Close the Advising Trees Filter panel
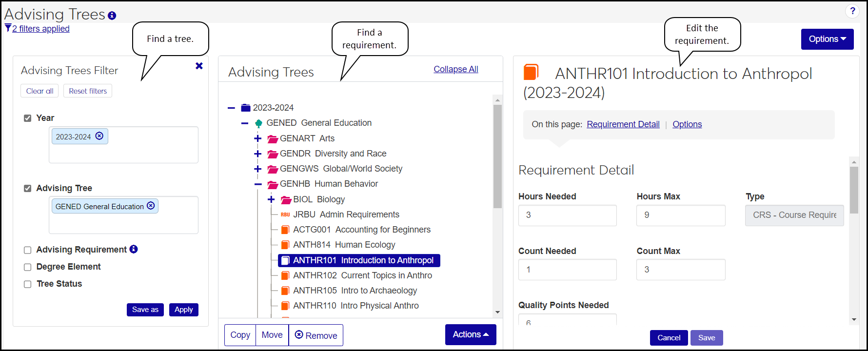Image resolution: width=868 pixels, height=351 pixels. (x=199, y=66)
